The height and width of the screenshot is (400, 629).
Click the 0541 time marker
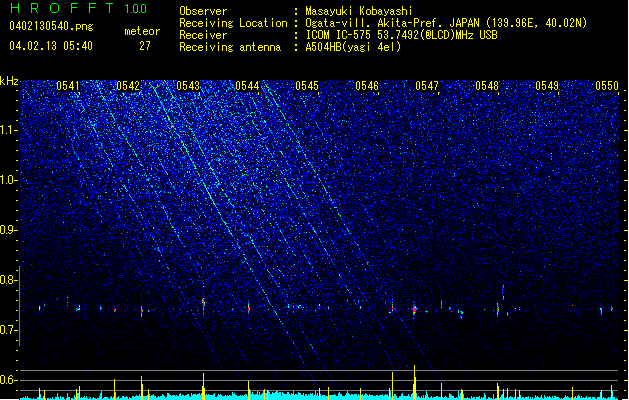(68, 86)
